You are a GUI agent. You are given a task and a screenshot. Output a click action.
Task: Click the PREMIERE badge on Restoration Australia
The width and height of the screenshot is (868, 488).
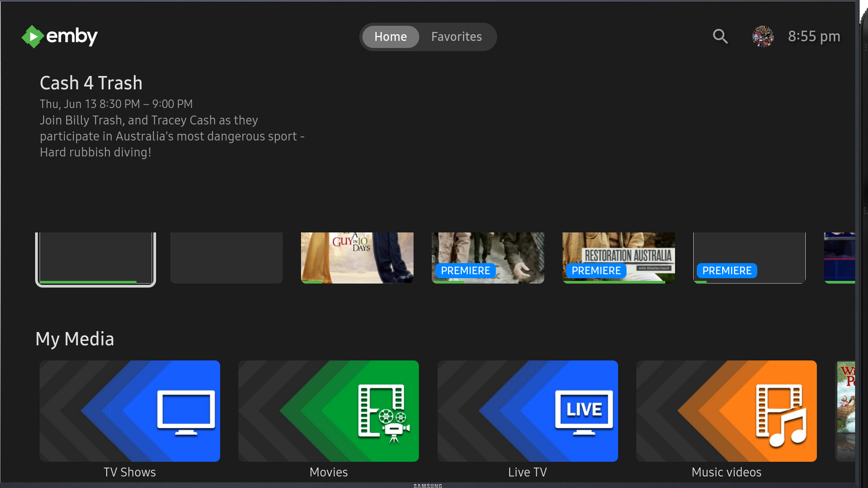click(596, 271)
